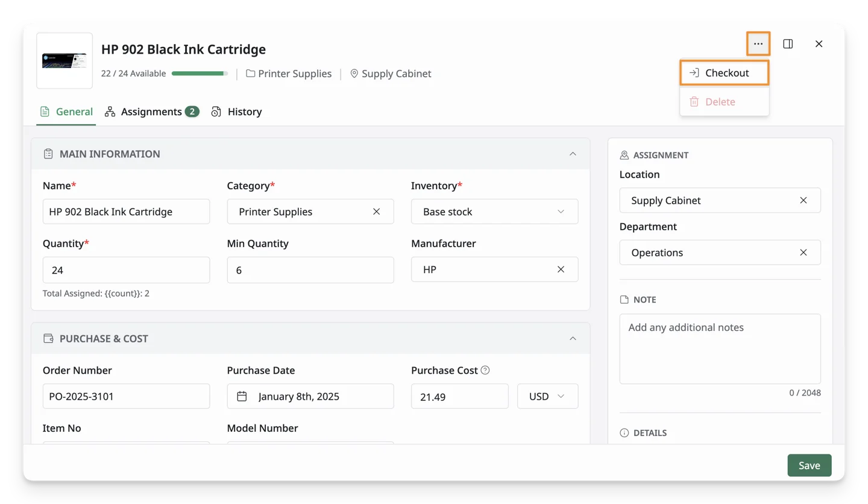
Task: Click the January 8th, 2025 date value
Action: click(299, 397)
